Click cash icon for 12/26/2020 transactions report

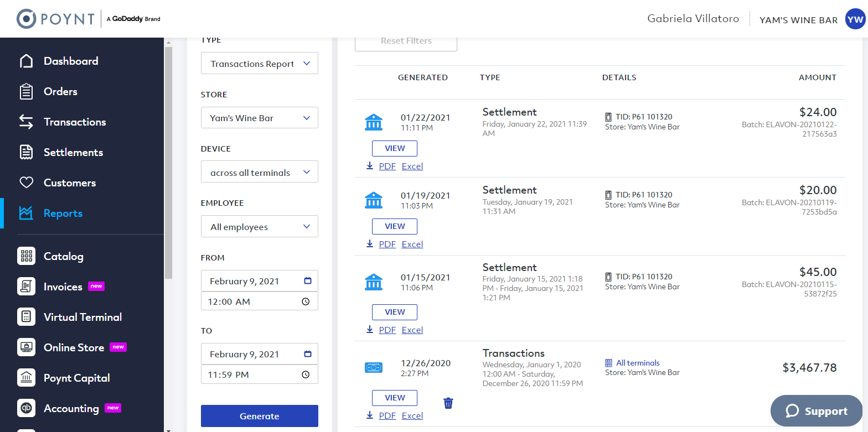click(374, 367)
